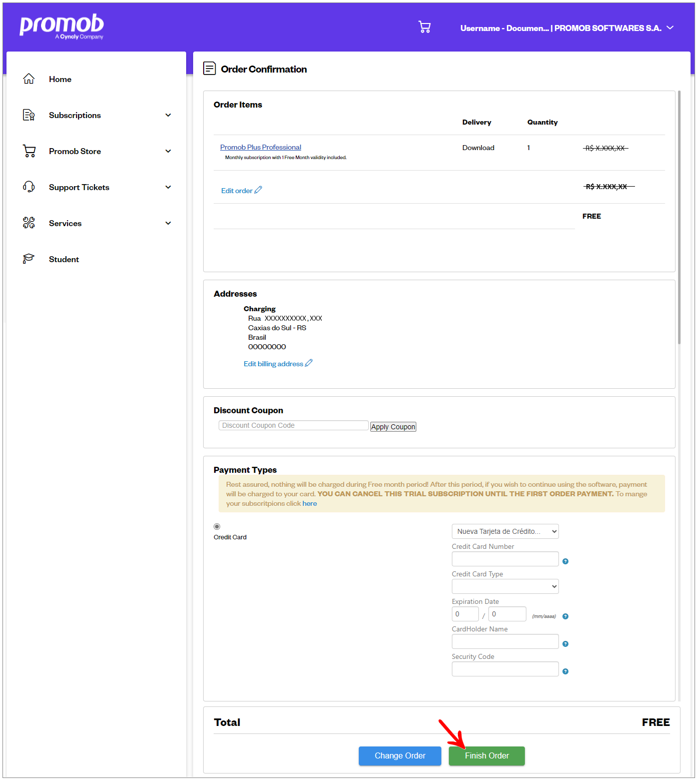Click the Student graduation cap icon
The image size is (700, 784).
click(x=29, y=259)
